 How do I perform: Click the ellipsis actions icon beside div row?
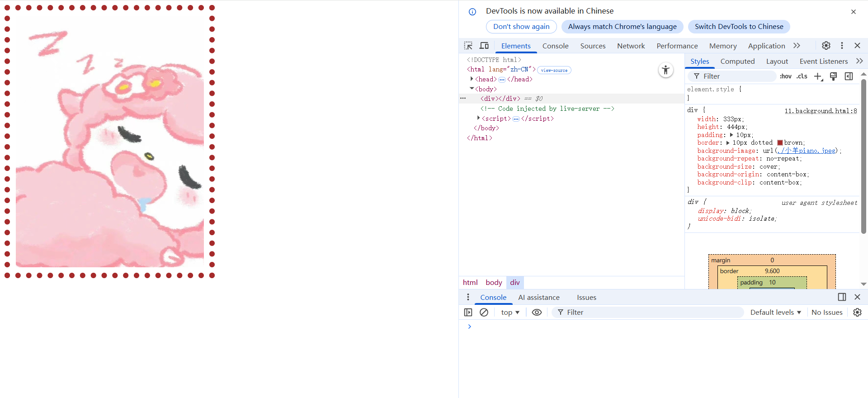[463, 98]
